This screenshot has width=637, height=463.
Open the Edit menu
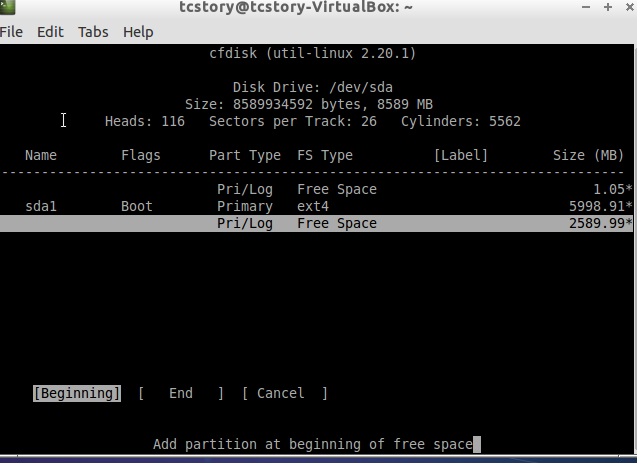(x=50, y=32)
